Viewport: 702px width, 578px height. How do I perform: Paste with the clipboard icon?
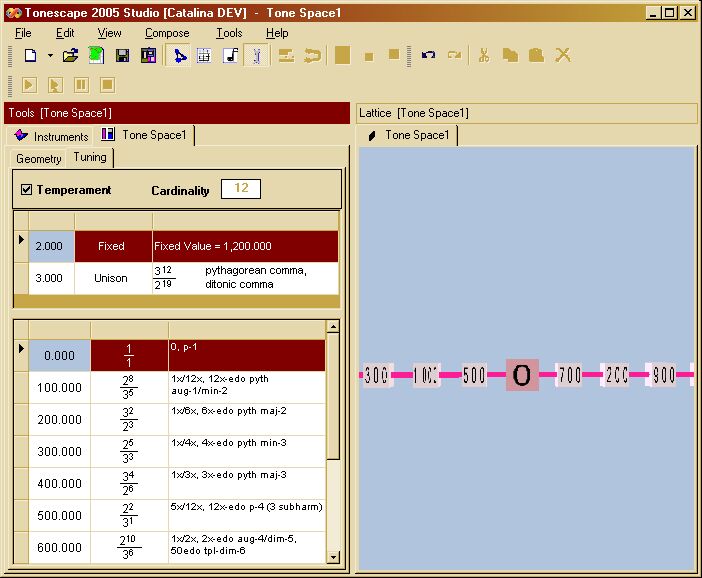coord(536,56)
